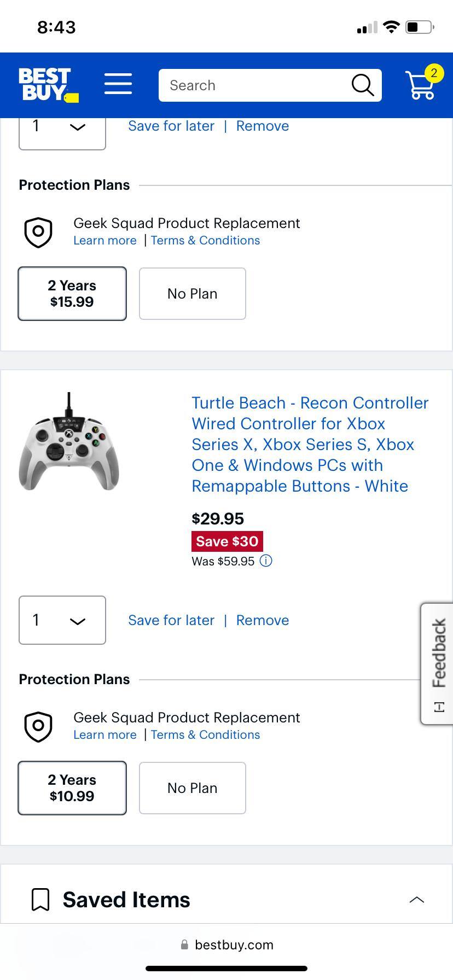Click the bookmark icon beside Saved Items
This screenshot has width=453, height=980.
coord(39,899)
